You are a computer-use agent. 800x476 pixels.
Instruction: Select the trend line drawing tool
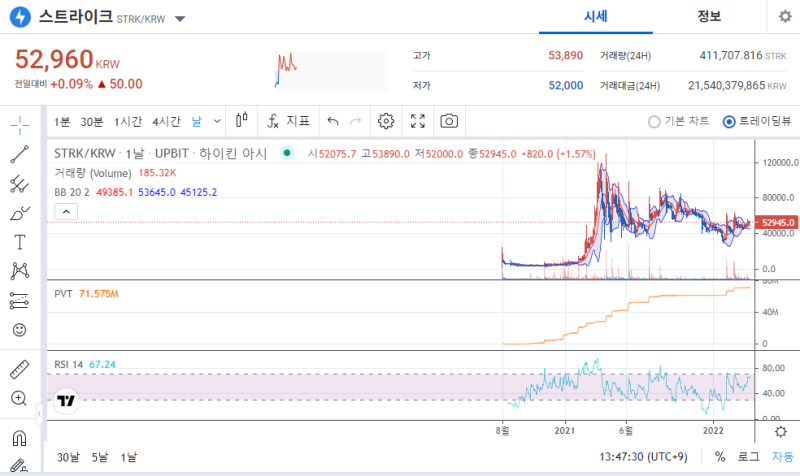click(19, 154)
